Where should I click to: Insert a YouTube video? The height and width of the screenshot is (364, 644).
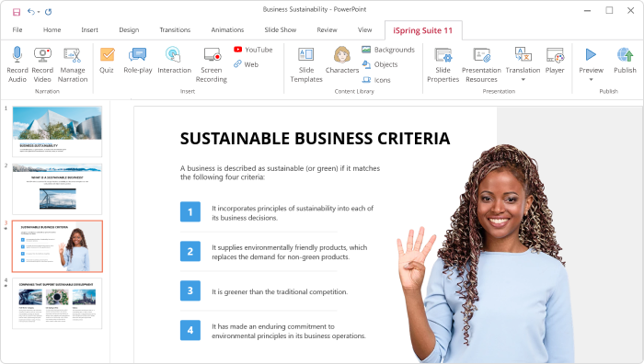point(253,50)
